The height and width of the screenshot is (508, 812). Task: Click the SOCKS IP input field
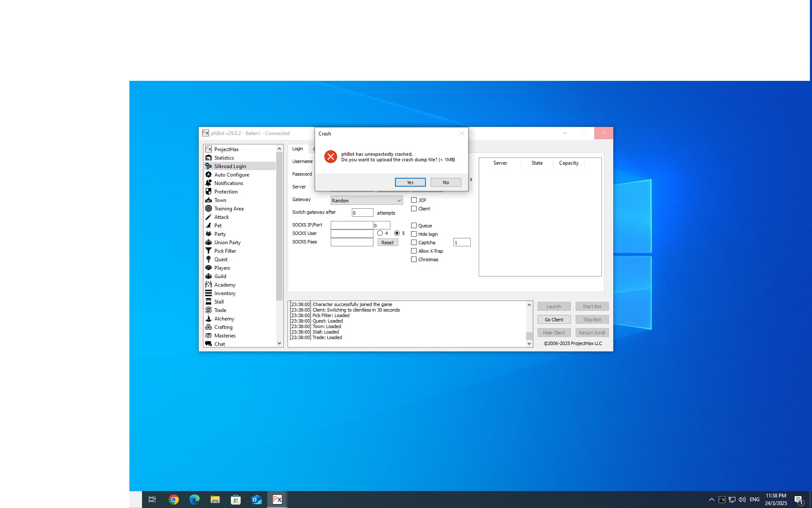click(x=351, y=225)
